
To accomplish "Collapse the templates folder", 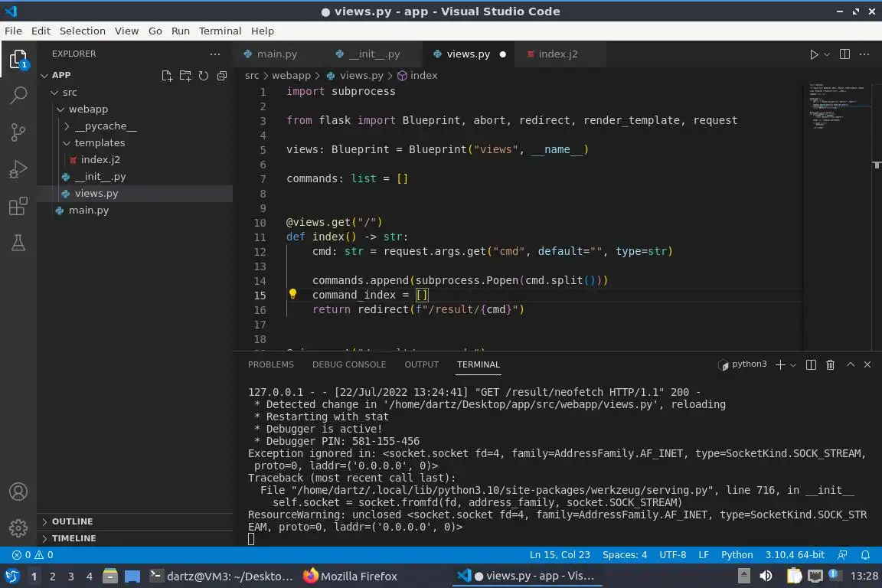I will tap(67, 143).
